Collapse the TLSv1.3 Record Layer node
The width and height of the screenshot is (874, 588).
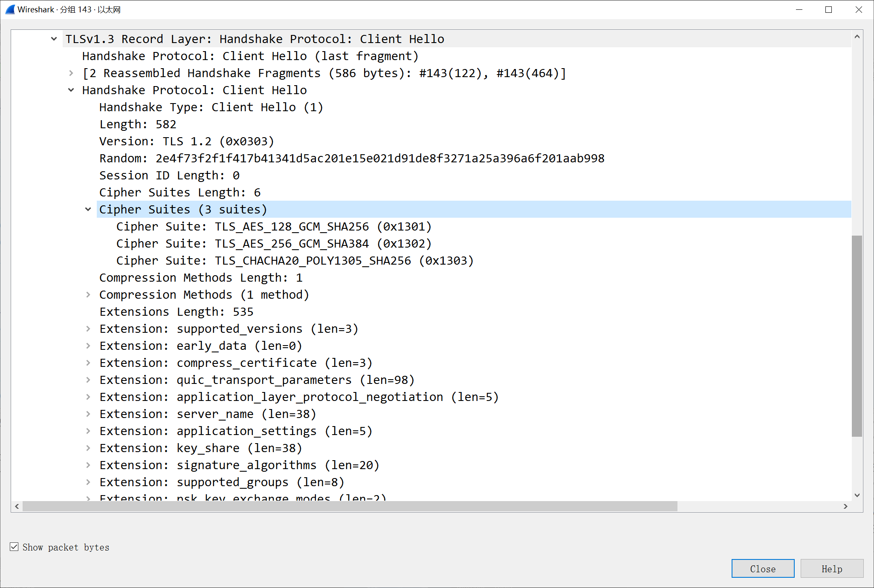(54, 39)
